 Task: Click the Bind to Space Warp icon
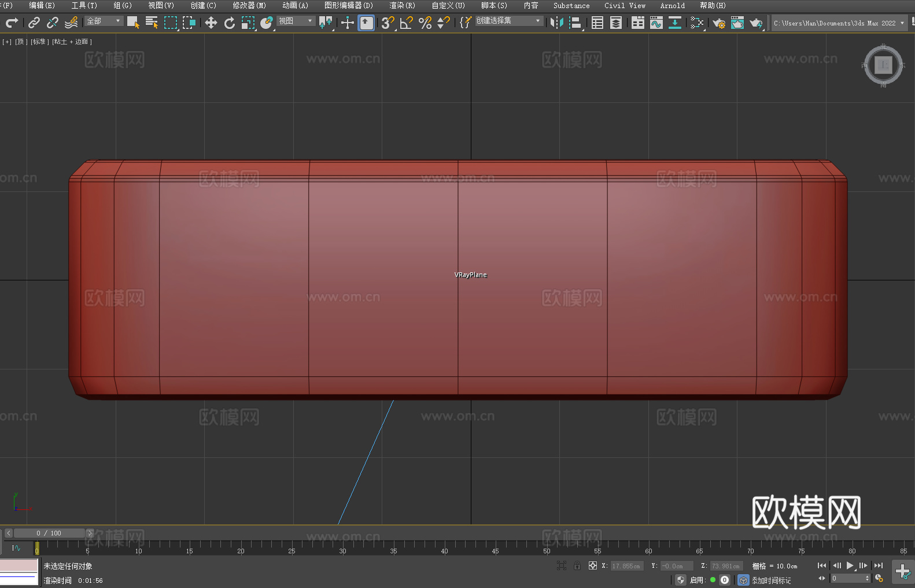(x=71, y=23)
